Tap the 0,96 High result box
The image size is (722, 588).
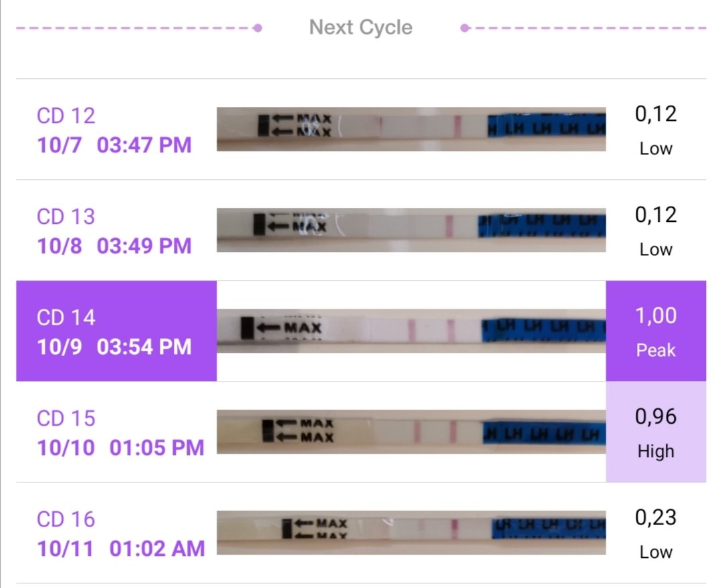pyautogui.click(x=656, y=432)
